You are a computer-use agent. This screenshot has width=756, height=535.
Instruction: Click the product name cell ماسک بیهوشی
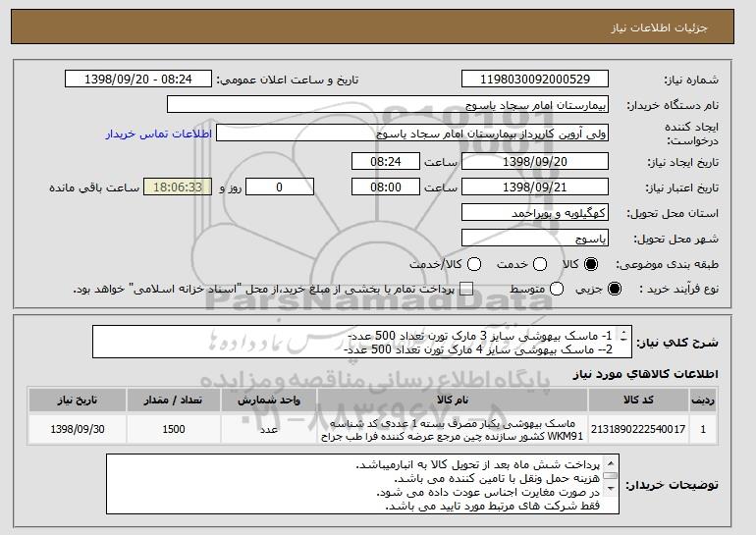click(453, 429)
